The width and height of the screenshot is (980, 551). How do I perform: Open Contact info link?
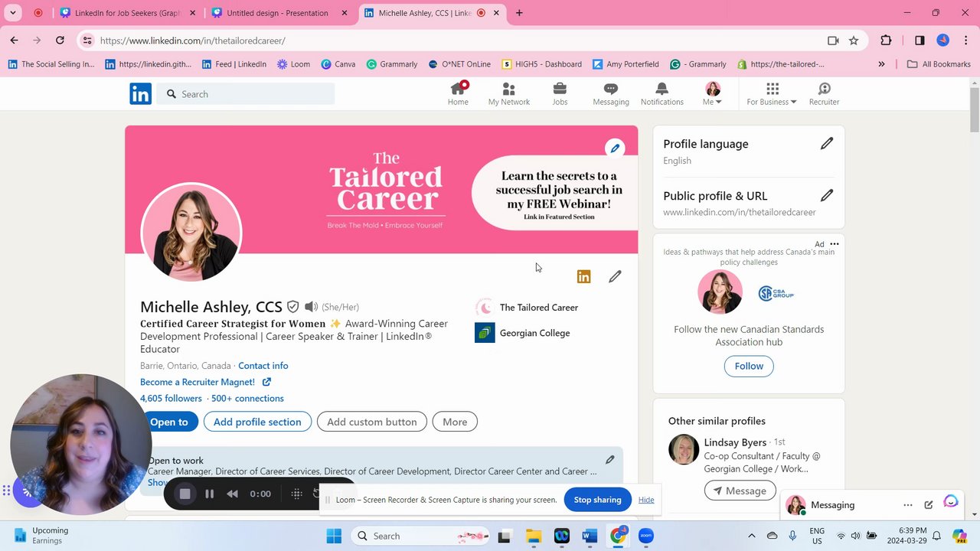pyautogui.click(x=263, y=366)
